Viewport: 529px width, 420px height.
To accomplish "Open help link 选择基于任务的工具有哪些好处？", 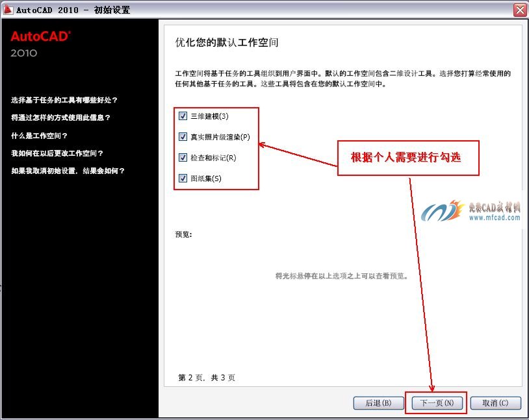I will (64, 100).
